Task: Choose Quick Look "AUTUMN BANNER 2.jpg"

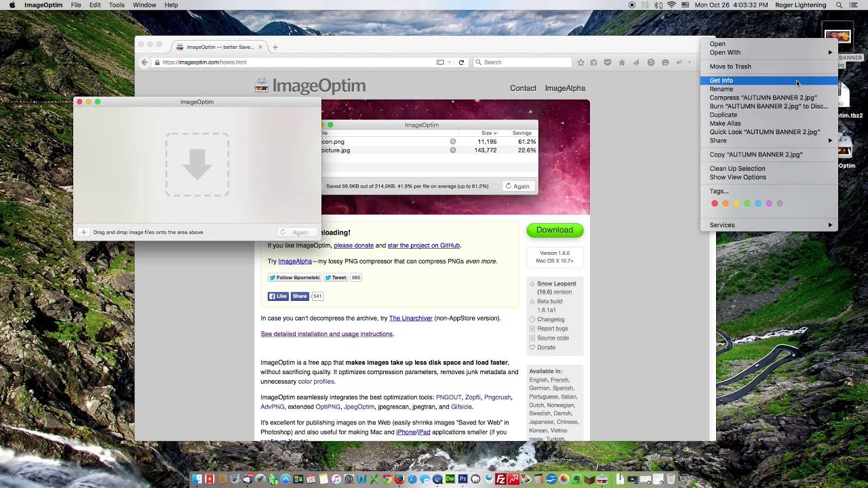Action: (x=769, y=132)
